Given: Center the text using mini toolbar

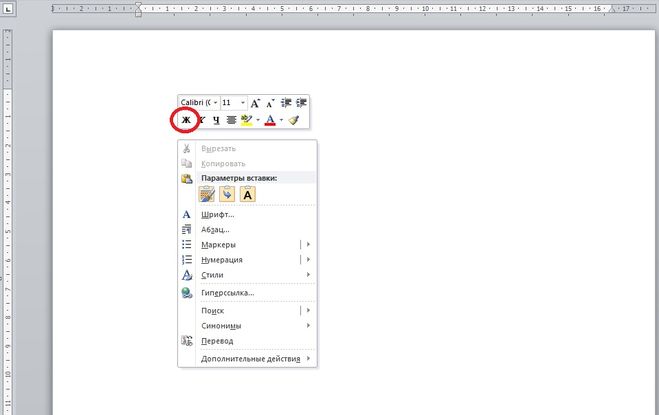Looking at the screenshot, I should 231,120.
